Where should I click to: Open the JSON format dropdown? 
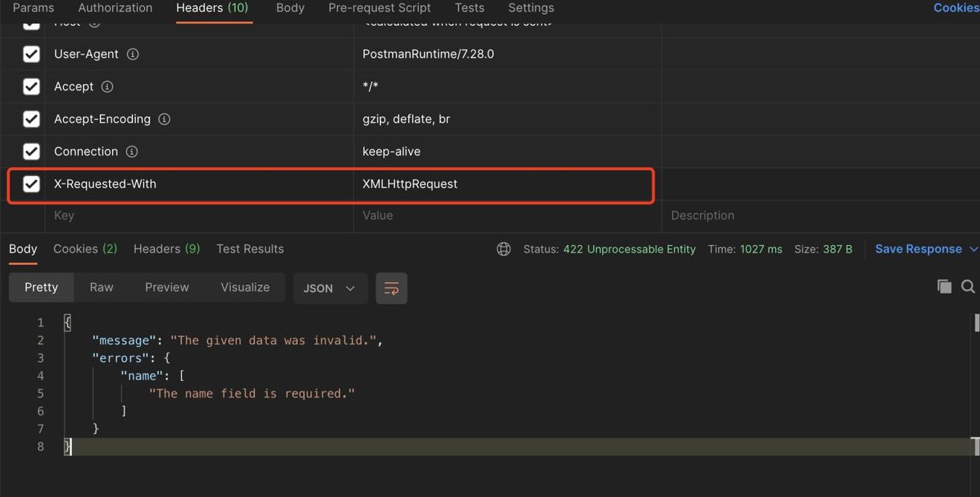330,288
